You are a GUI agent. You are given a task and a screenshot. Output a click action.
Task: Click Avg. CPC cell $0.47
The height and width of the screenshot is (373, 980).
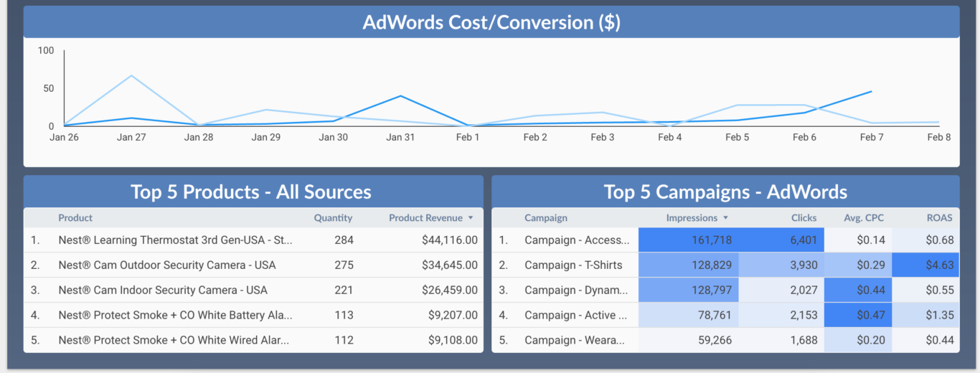pos(859,315)
